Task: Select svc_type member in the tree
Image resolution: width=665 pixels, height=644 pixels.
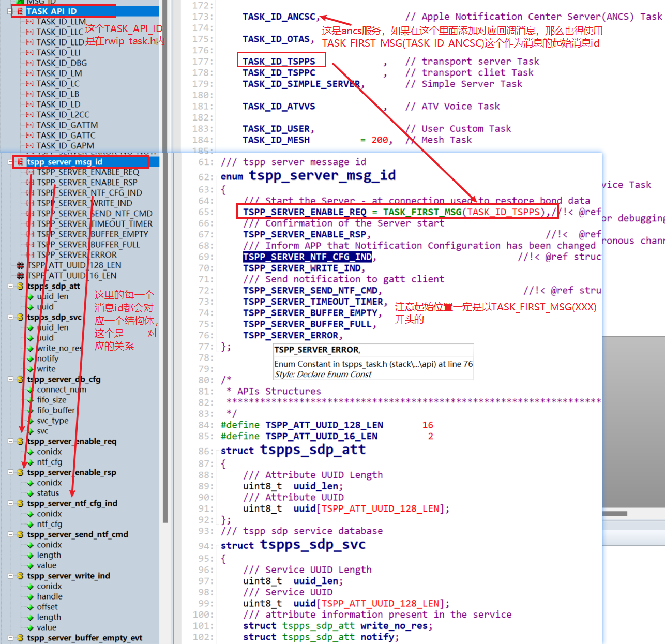Action: point(53,421)
